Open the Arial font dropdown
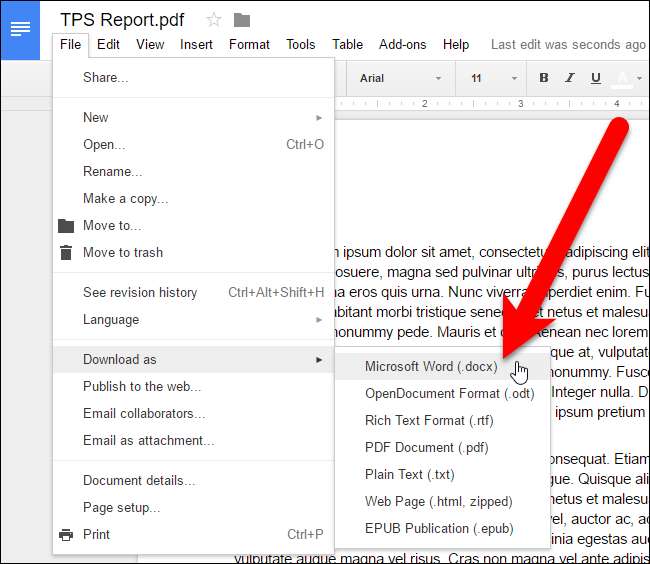This screenshot has width=650, height=564. (x=400, y=78)
